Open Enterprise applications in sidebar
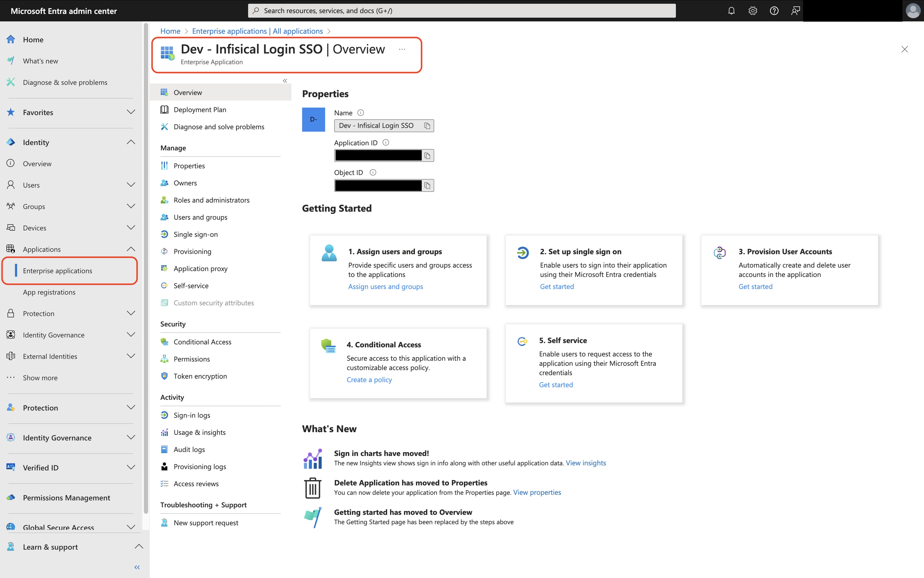Image resolution: width=924 pixels, height=578 pixels. 70,271
